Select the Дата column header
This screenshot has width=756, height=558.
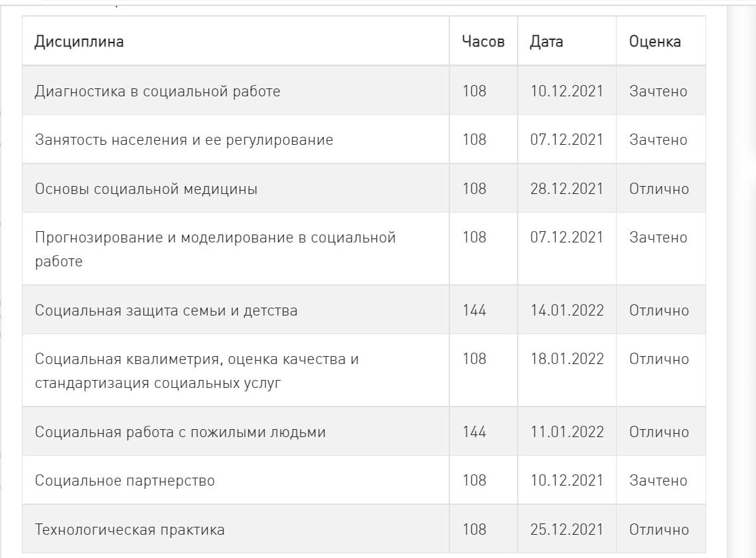(546, 41)
